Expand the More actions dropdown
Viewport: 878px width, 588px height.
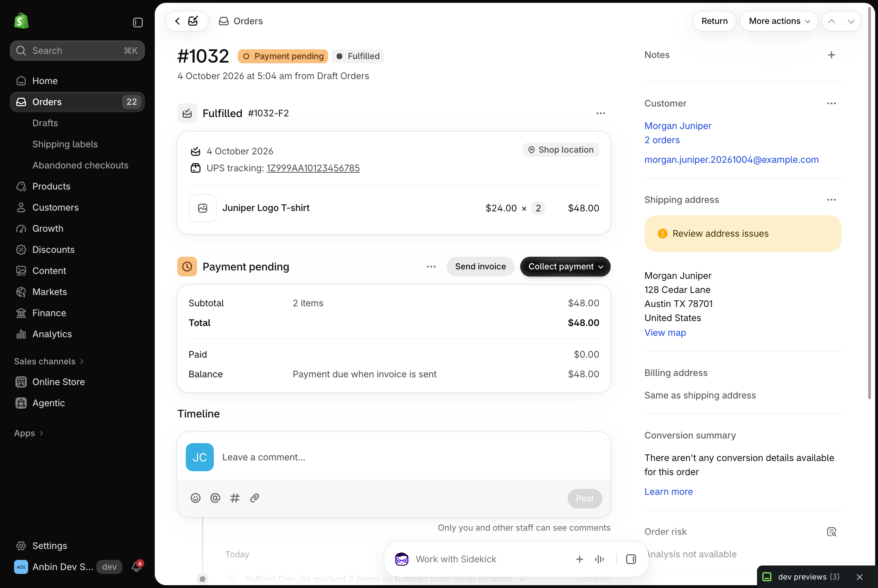click(779, 21)
